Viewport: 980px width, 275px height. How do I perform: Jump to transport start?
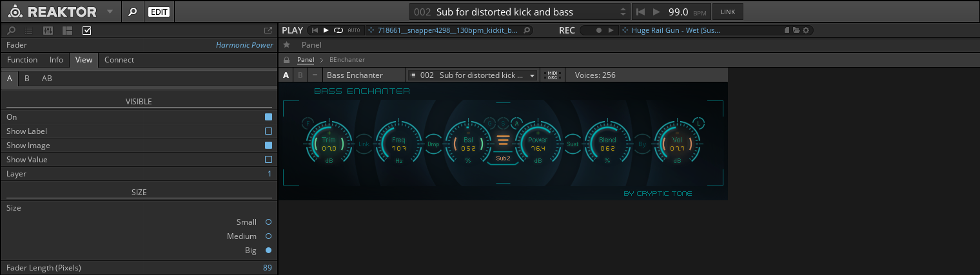tap(642, 12)
